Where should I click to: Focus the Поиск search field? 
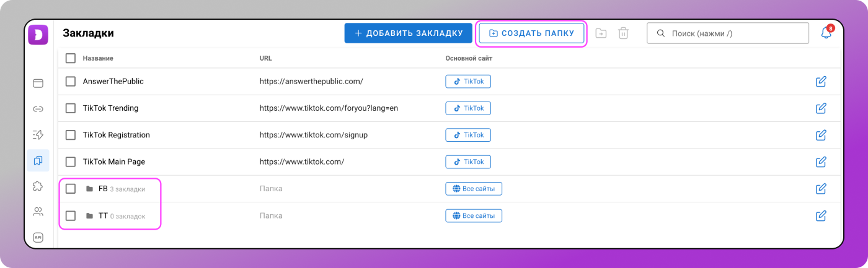(x=728, y=33)
